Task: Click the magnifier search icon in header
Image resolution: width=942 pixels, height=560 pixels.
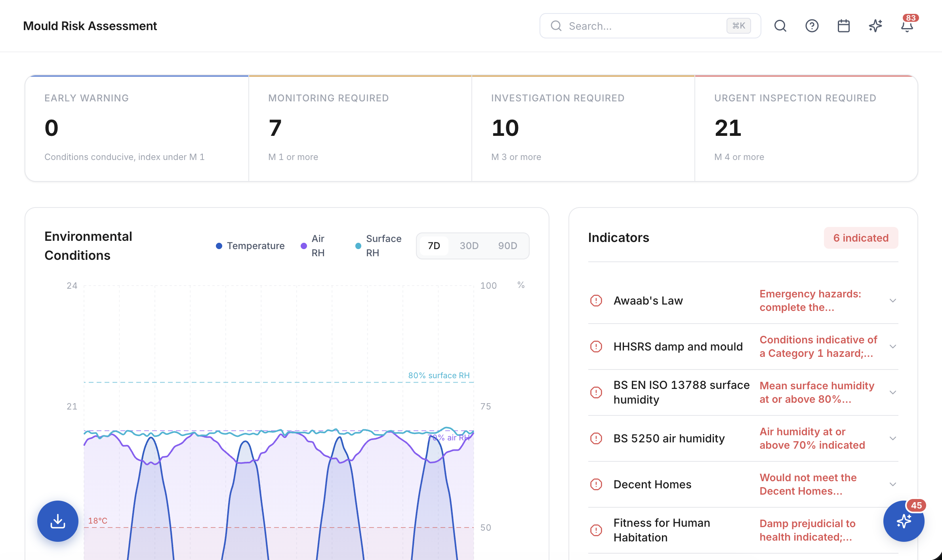Action: [x=780, y=26]
